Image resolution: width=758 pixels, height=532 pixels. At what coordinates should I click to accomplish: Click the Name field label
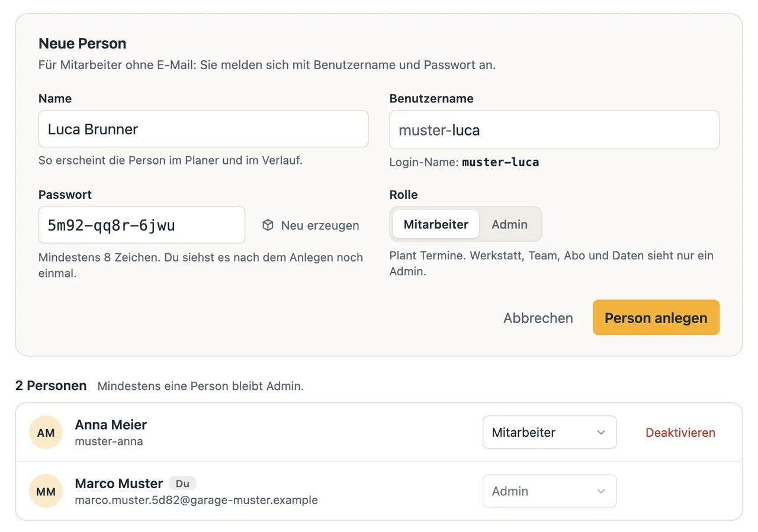55,99
